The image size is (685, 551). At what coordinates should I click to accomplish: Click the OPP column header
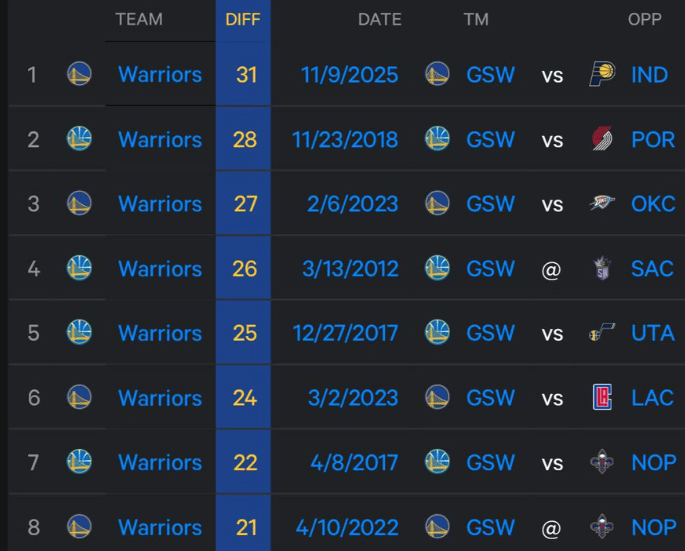(645, 20)
